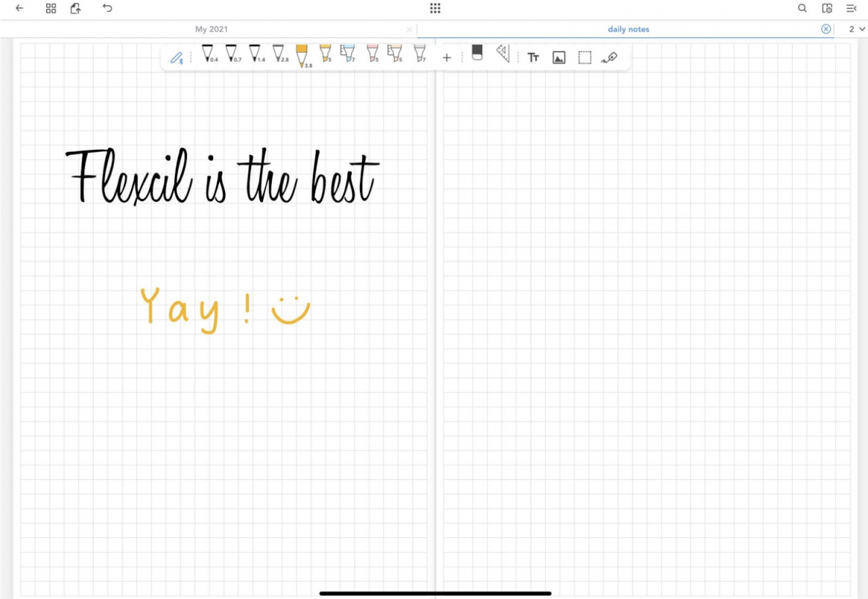Open the Ruler tool

pyautogui.click(x=502, y=57)
